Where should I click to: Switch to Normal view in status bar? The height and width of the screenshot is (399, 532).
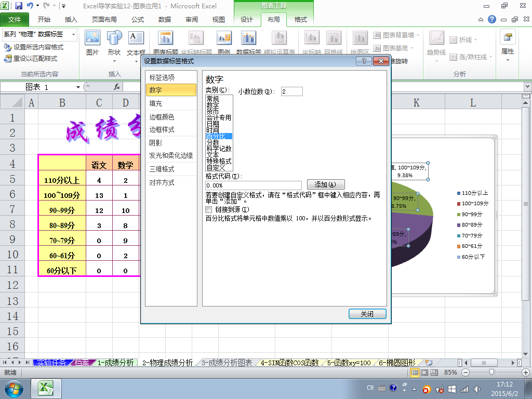coord(415,372)
